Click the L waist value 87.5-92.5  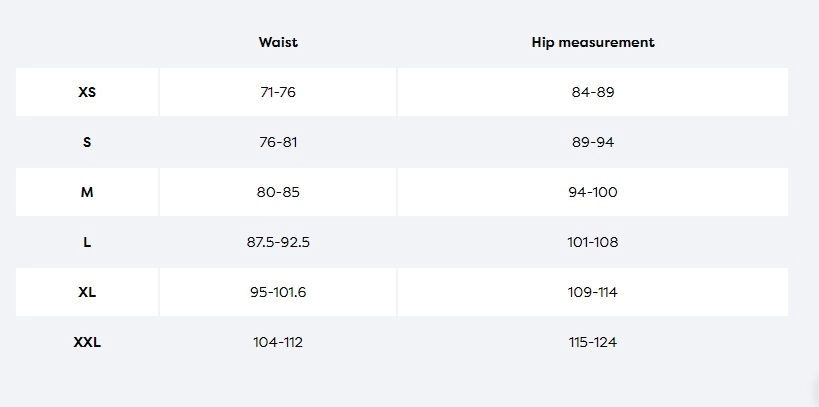point(278,242)
